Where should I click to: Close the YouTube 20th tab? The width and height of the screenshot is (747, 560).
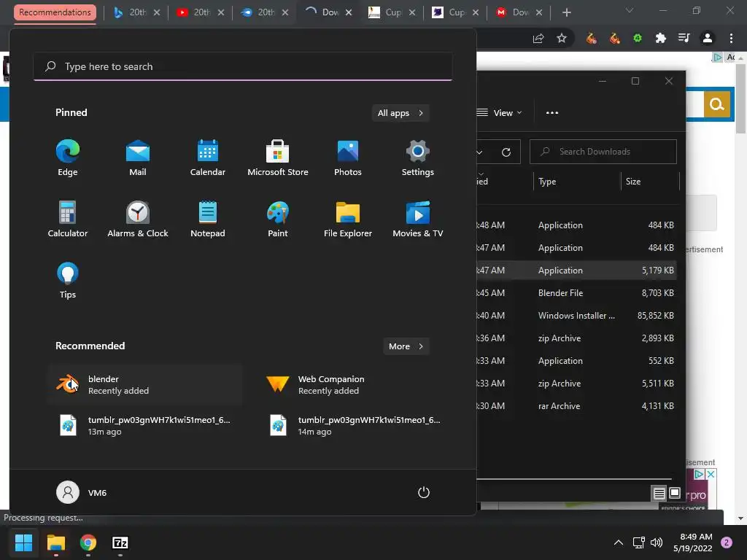221,12
